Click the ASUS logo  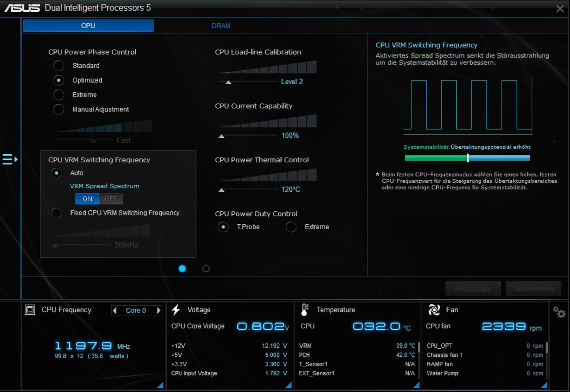click(x=22, y=8)
